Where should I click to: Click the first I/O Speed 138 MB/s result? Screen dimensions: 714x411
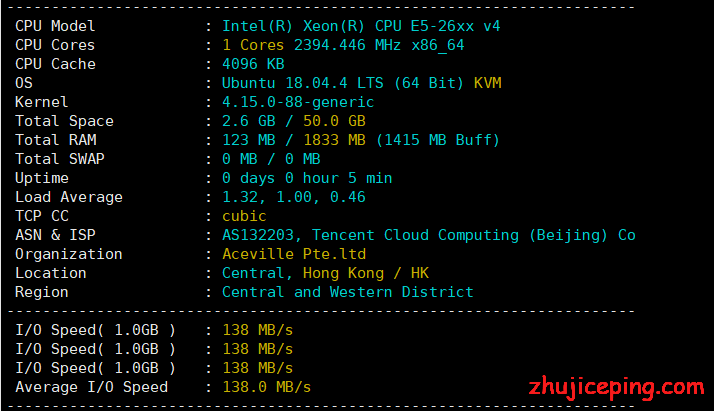pos(257,330)
